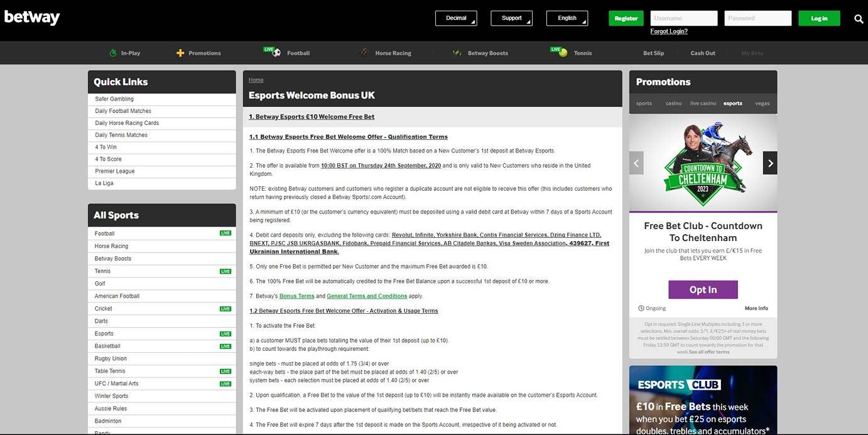Select Aussie Rules in All Sports
Viewport: 868px width, 435px height.
pyautogui.click(x=162, y=409)
